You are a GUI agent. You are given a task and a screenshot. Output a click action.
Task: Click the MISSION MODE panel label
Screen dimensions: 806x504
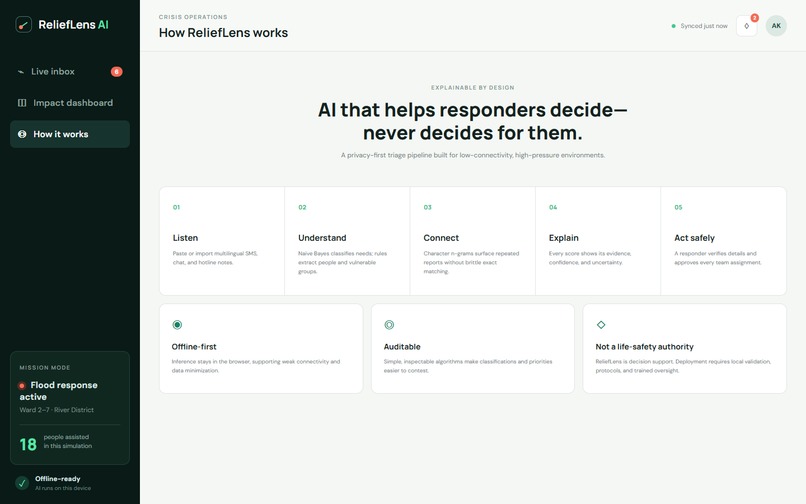45,368
